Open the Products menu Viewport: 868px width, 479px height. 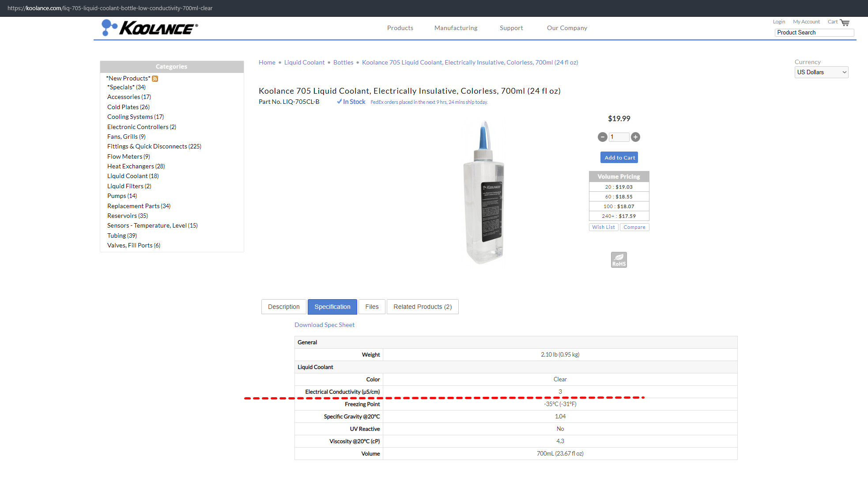tap(400, 28)
